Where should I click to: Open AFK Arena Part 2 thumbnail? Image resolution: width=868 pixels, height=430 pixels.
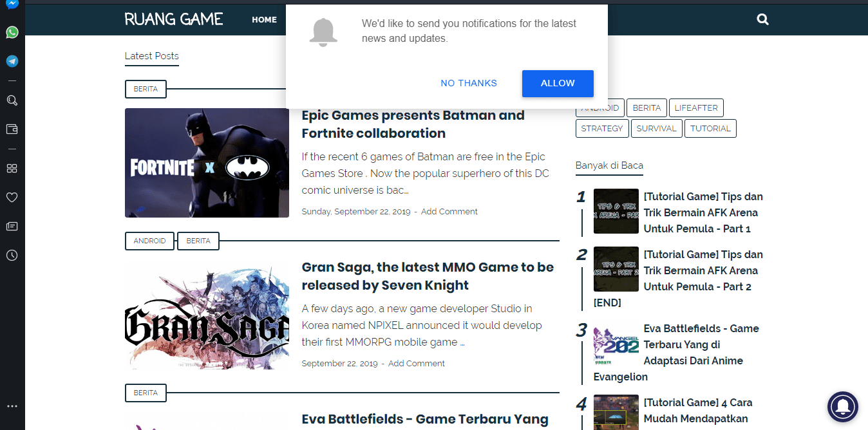(x=616, y=269)
